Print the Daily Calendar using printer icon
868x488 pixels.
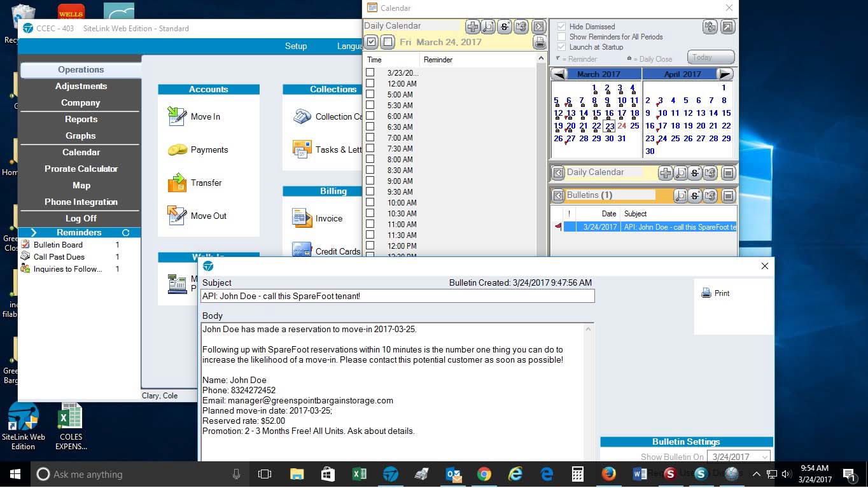click(x=539, y=43)
